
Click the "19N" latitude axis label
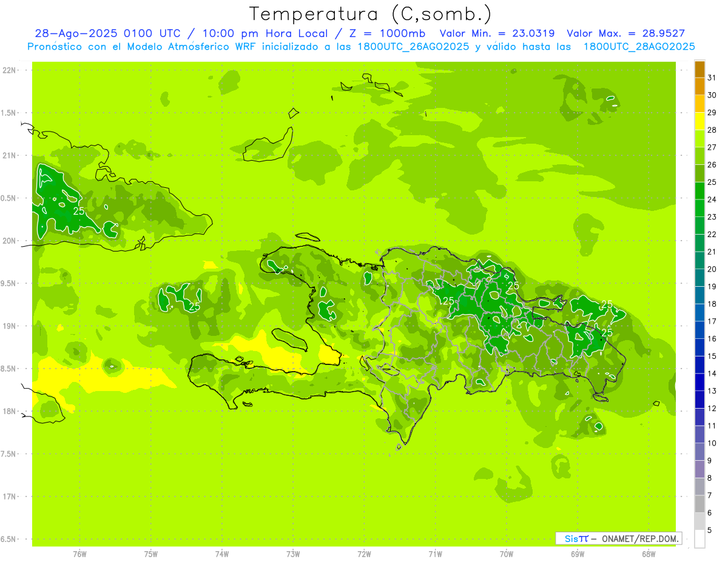point(8,326)
